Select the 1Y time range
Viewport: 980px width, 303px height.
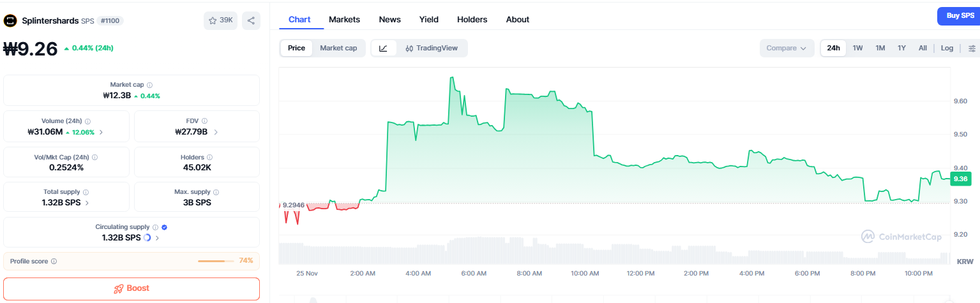click(x=901, y=48)
